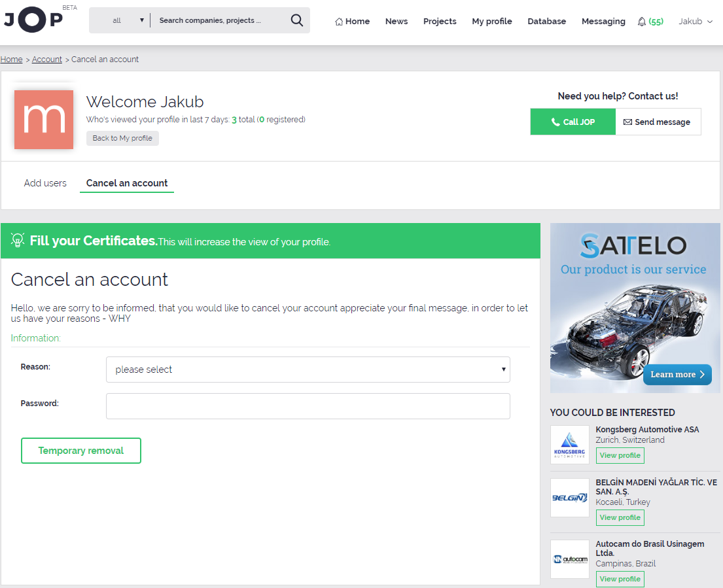The width and height of the screenshot is (723, 588).
Task: Click the house icon beside Home
Action: tap(339, 22)
